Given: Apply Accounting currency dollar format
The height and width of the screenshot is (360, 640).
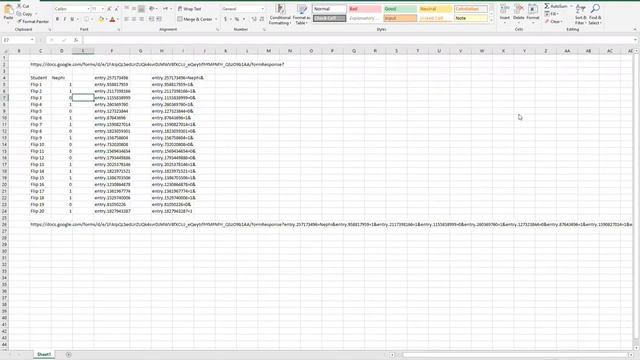Looking at the screenshot, I should click(x=225, y=19).
